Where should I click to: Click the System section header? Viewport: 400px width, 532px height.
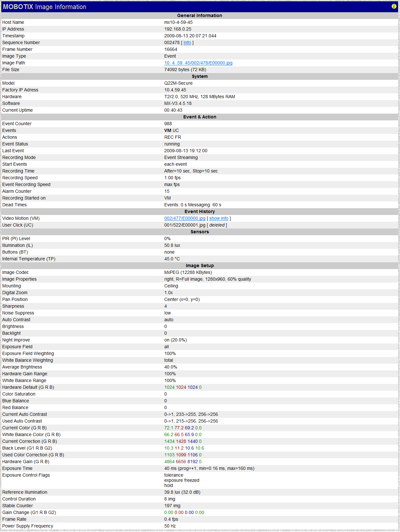(200, 76)
